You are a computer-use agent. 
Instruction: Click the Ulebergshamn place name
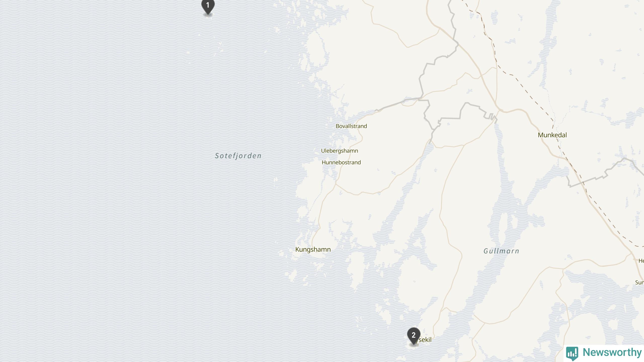pyautogui.click(x=339, y=151)
